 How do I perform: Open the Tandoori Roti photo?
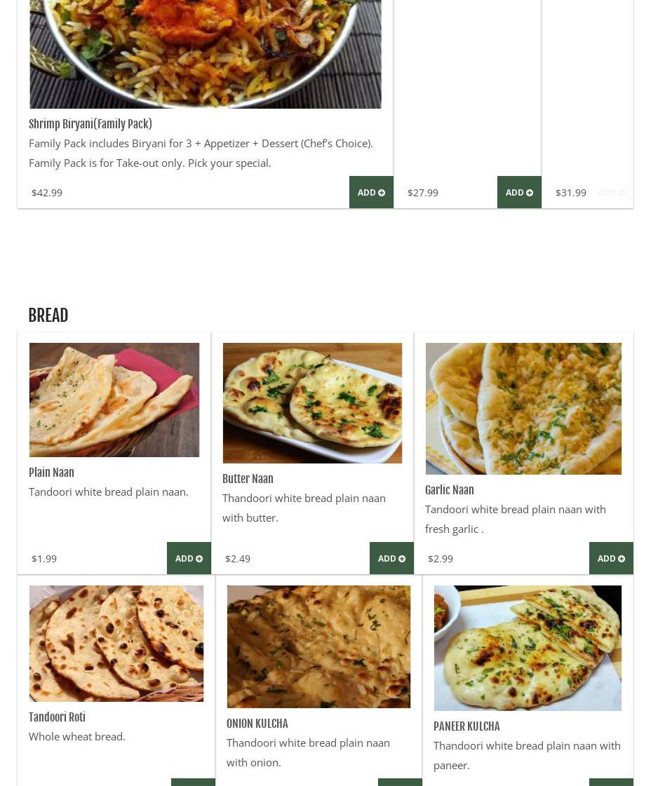tap(116, 644)
